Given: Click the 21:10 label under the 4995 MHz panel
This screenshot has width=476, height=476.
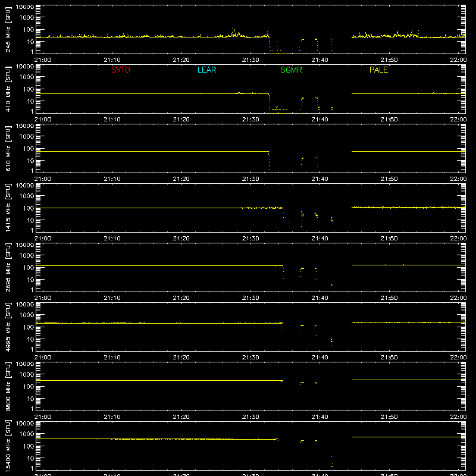Looking at the screenshot, I should [x=112, y=358].
